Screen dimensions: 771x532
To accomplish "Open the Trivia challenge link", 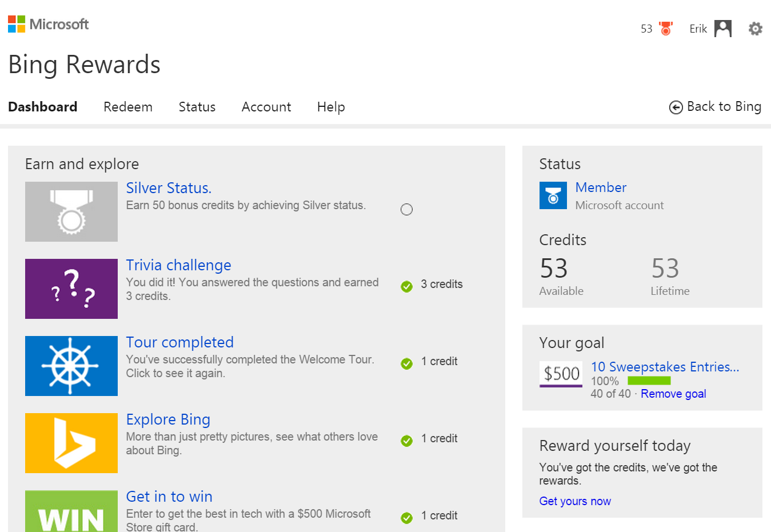I will coord(179,265).
